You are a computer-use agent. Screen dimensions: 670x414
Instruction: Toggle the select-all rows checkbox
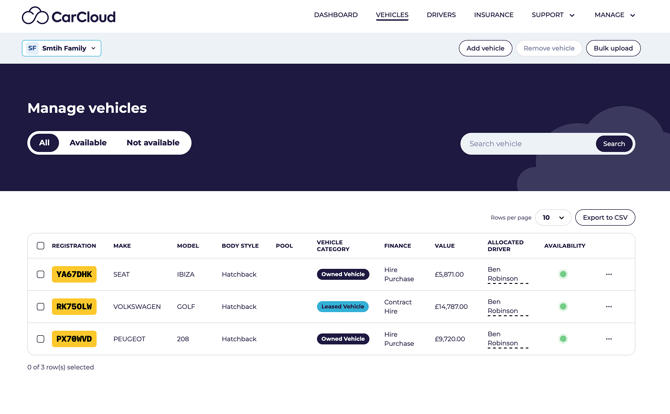(41, 246)
